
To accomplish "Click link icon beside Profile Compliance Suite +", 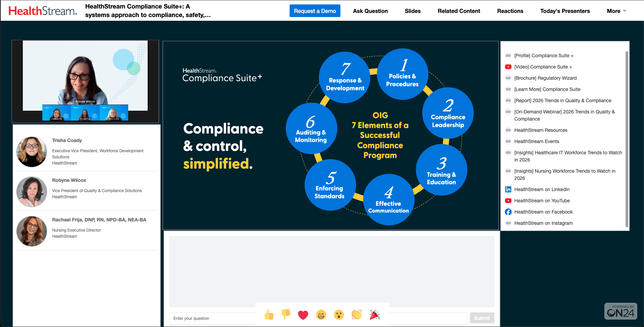I will coord(508,56).
